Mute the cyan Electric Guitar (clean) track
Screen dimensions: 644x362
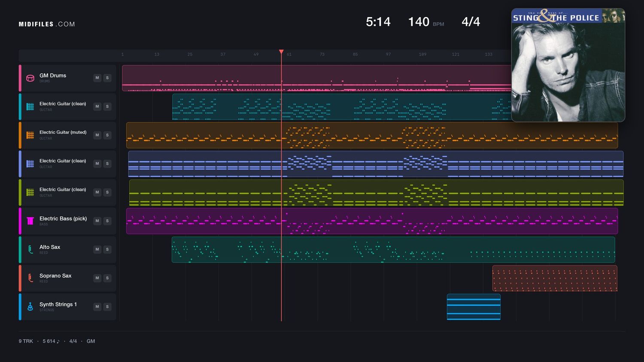pyautogui.click(x=97, y=106)
